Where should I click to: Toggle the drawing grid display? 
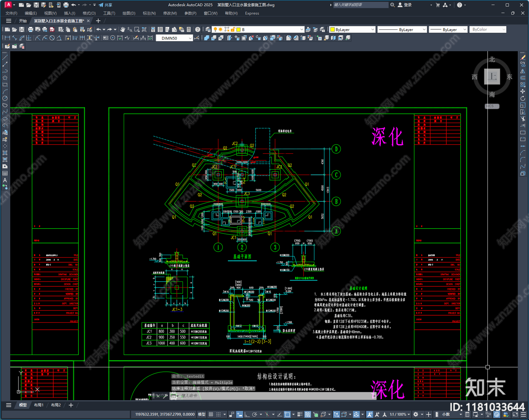211,414
